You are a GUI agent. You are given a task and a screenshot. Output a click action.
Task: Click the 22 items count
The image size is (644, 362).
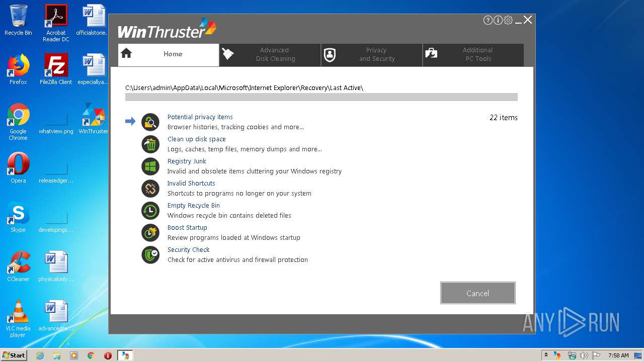click(504, 118)
